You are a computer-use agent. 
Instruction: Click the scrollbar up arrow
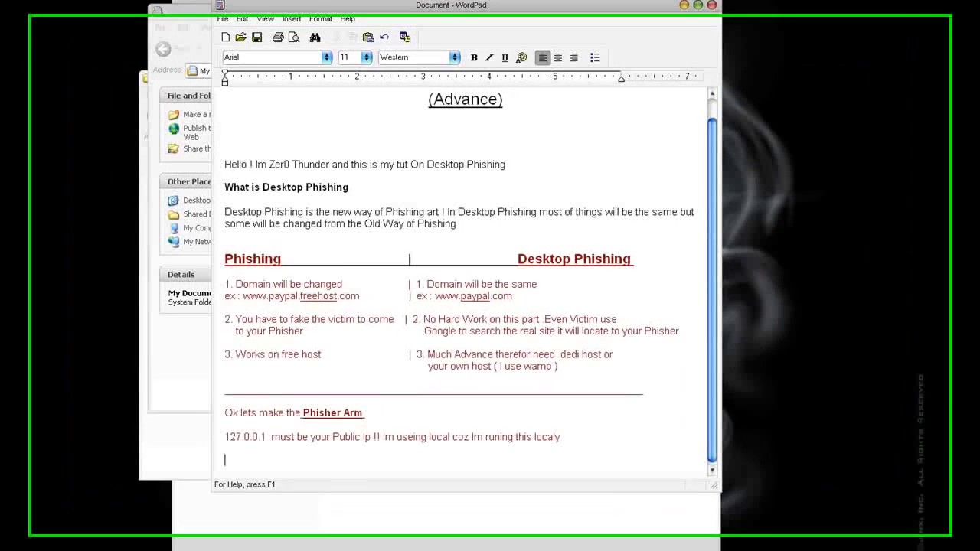[712, 93]
